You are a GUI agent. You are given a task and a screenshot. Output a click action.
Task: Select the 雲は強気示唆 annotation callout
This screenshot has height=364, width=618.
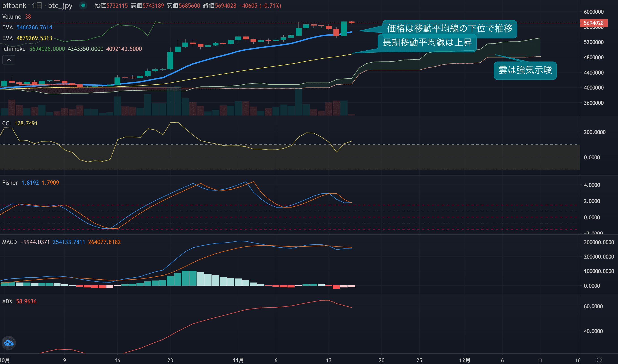[x=525, y=70]
